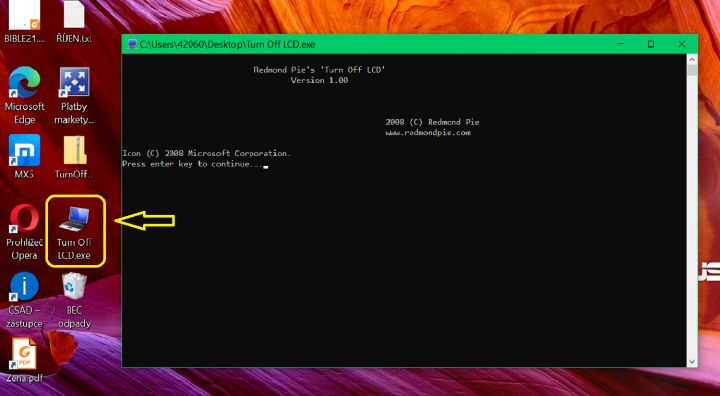Click the console window system menu icon
This screenshot has height=396, width=720.
(132, 45)
